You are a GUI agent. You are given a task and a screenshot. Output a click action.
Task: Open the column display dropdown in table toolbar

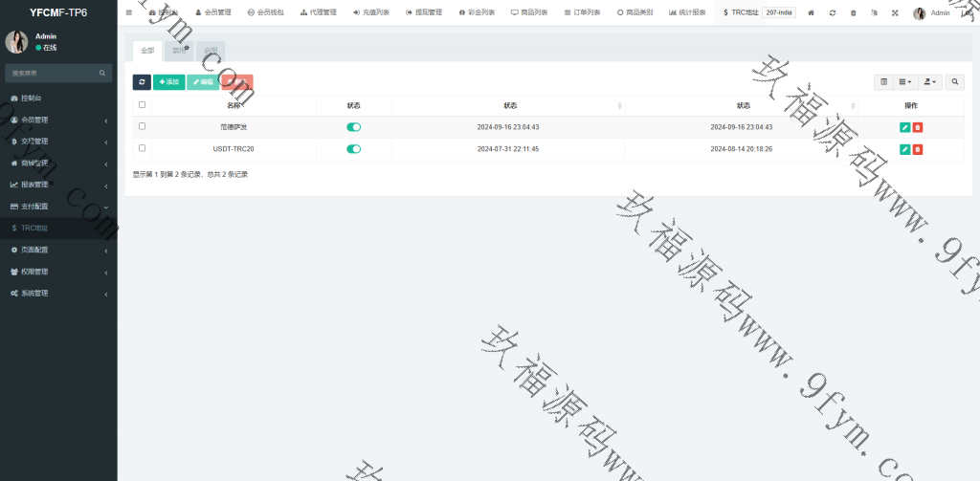click(904, 82)
